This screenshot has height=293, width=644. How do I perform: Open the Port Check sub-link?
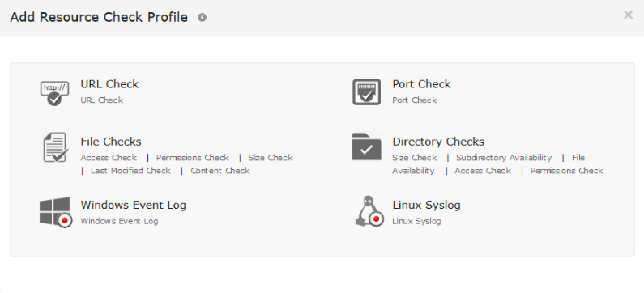coord(415,100)
